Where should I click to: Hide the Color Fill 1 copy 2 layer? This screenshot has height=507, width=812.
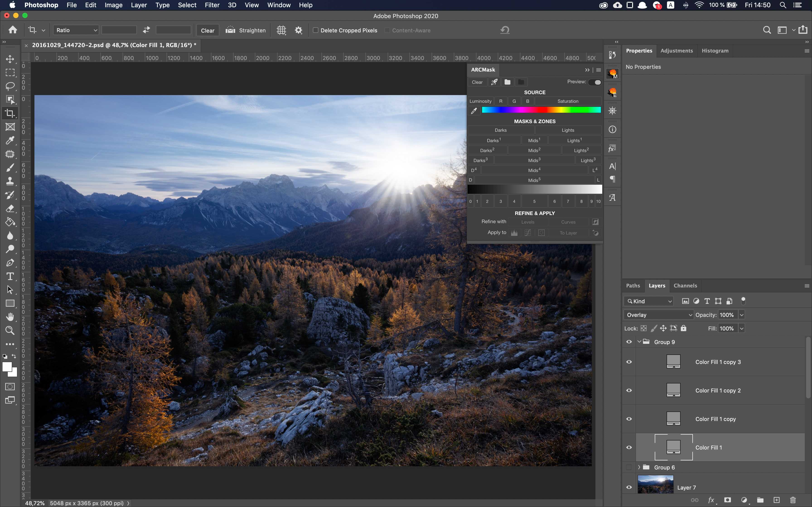pos(629,390)
